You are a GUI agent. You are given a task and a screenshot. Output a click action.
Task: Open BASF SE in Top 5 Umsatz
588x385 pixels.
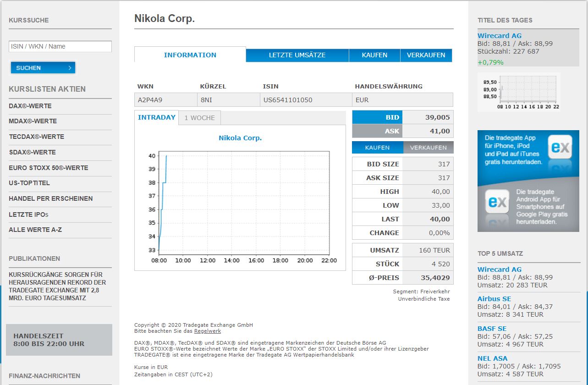(x=492, y=329)
